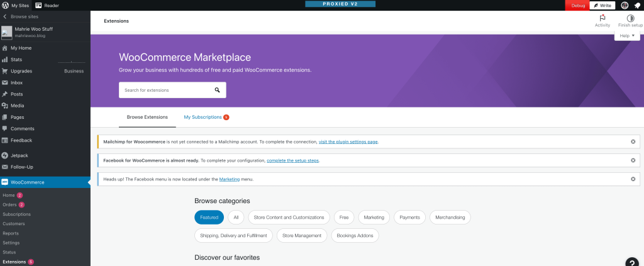The width and height of the screenshot is (644, 266).
Task: Open the WordPress My Sites icon
Action: pyautogui.click(x=5, y=5)
